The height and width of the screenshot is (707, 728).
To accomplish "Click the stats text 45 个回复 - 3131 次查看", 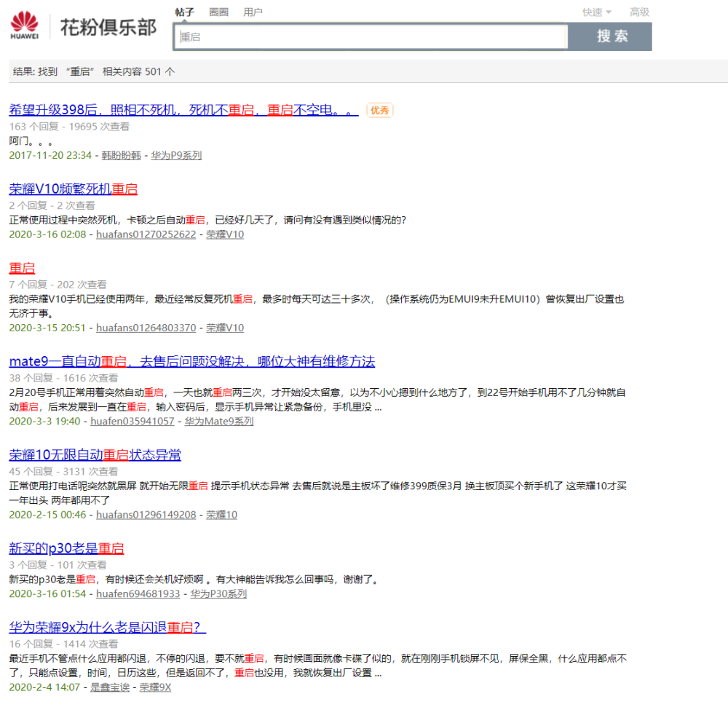I will coord(63,471).
